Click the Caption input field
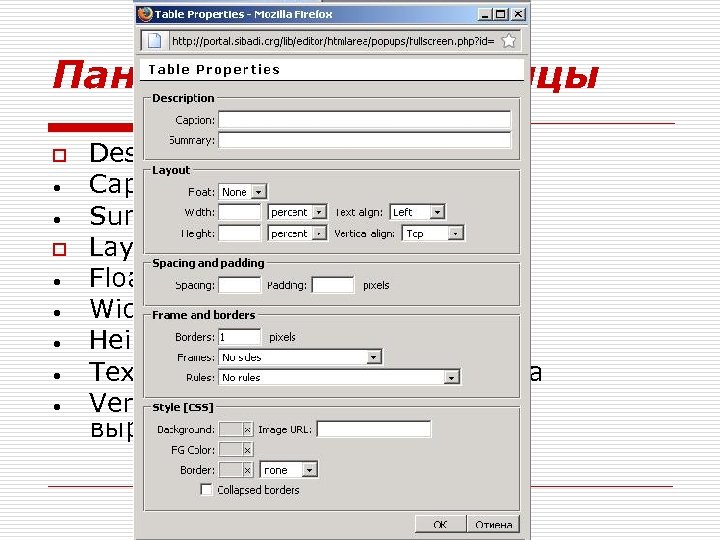 point(364,120)
